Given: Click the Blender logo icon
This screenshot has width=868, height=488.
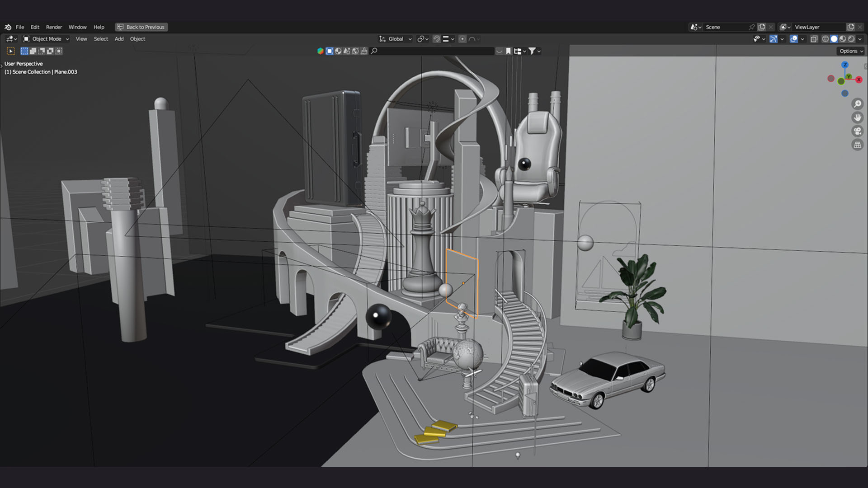Looking at the screenshot, I should click(x=8, y=27).
